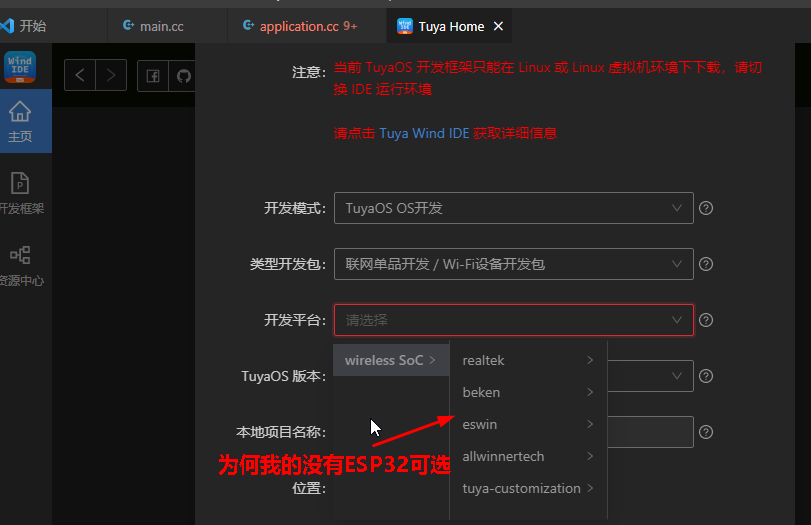The height and width of the screenshot is (525, 811).
Task: Open the 类型开发包 dropdown
Action: tap(514, 264)
